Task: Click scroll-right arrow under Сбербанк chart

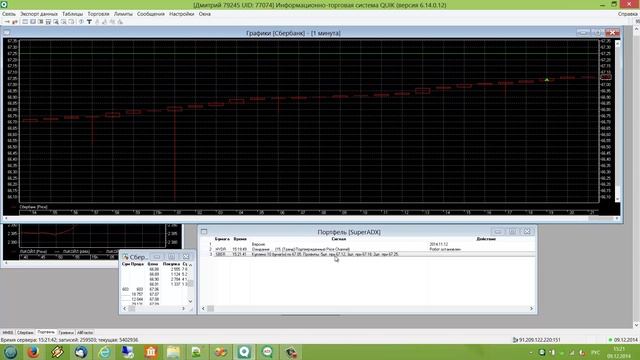Action: (x=617, y=219)
